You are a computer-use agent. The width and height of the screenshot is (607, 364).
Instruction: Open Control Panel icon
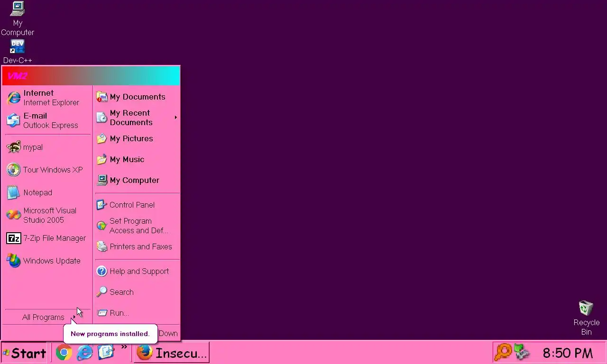coord(102,205)
